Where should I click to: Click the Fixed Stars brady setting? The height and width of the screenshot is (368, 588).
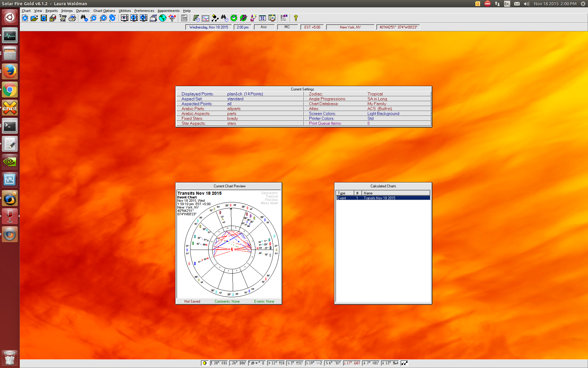240,118
